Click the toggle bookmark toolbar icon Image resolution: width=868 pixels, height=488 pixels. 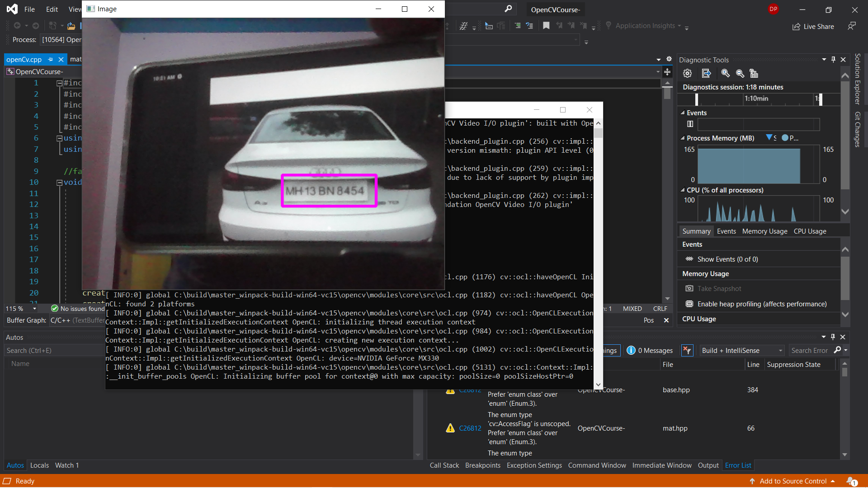(546, 26)
